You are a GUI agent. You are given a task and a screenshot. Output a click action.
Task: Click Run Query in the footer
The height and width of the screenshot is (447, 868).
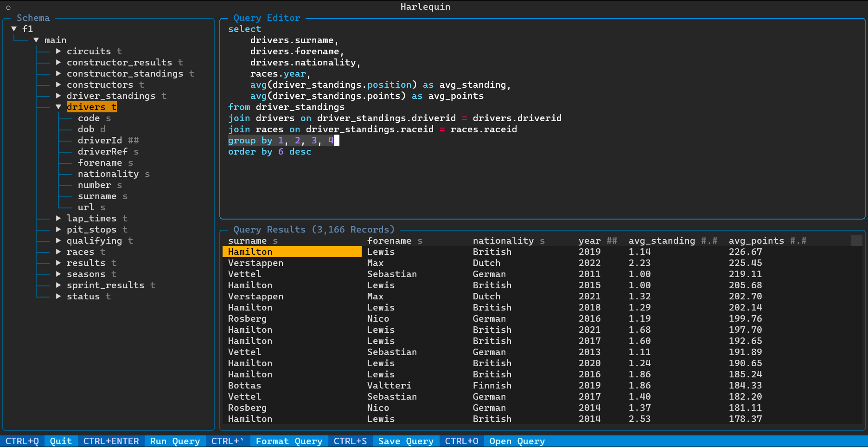pyautogui.click(x=175, y=441)
